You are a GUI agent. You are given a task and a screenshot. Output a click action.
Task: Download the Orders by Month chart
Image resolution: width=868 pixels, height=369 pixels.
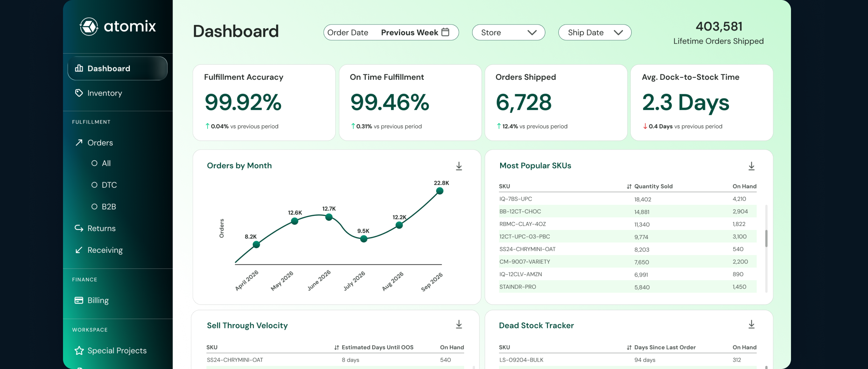click(459, 166)
